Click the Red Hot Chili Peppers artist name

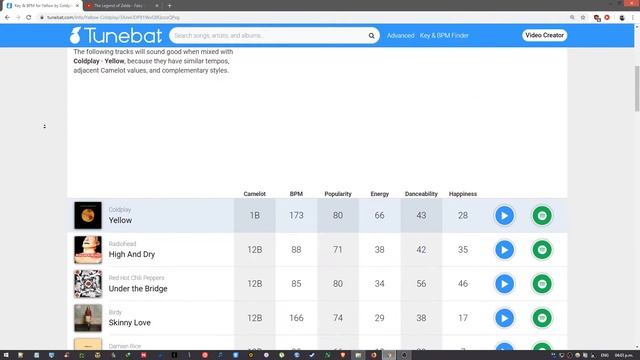coord(136,278)
